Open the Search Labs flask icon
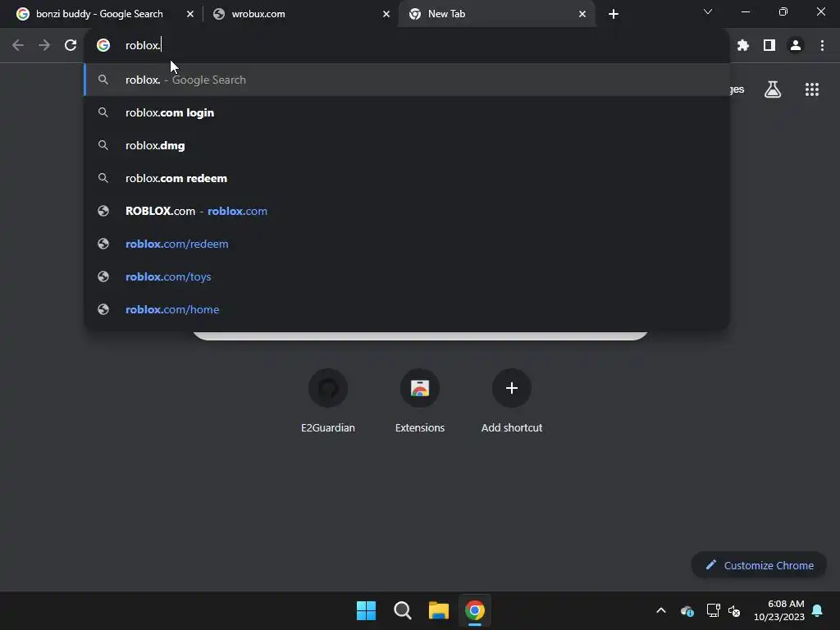This screenshot has width=840, height=630. tap(773, 89)
